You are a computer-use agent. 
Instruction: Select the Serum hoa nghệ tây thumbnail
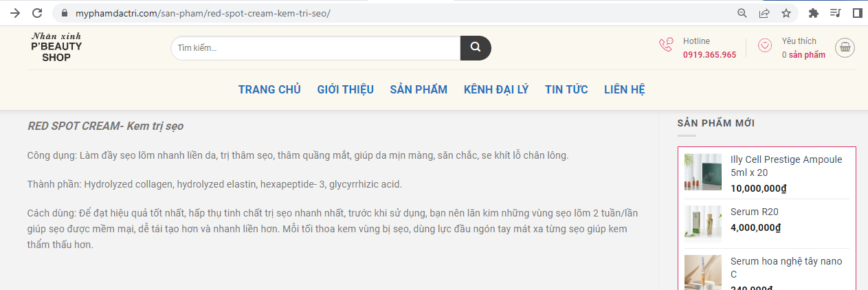703,272
